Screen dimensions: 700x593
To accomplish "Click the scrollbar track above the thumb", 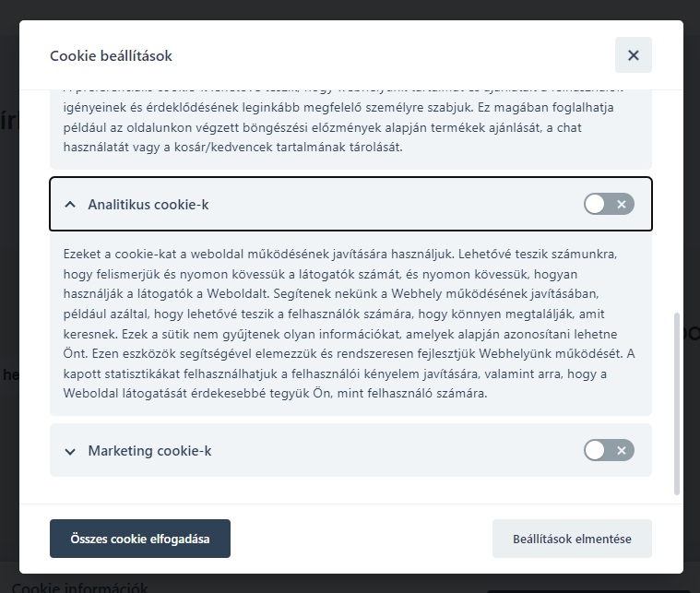I will 677,201.
